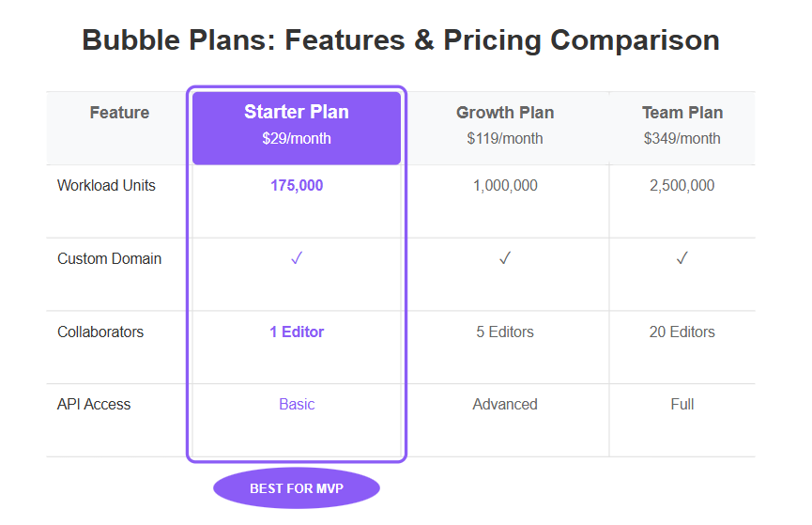Select the Starter Plan header

click(x=297, y=126)
